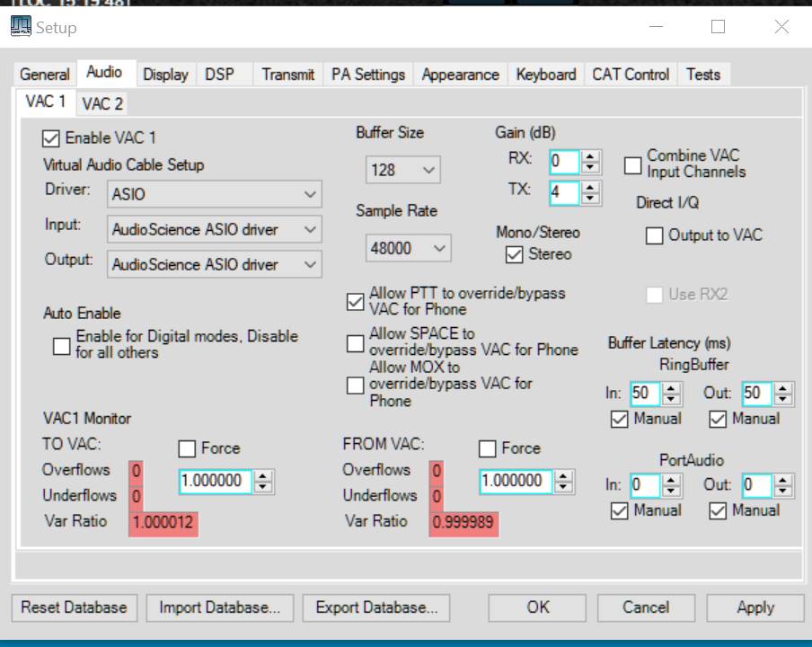The width and height of the screenshot is (812, 647).
Task: Toggle Manual for RingBuffer In latency
Action: [622, 419]
